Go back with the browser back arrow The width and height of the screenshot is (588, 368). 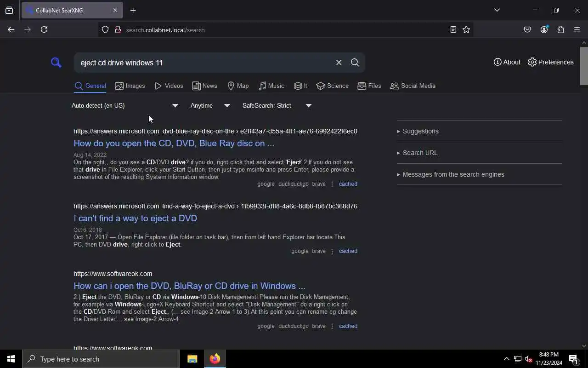pos(11,29)
